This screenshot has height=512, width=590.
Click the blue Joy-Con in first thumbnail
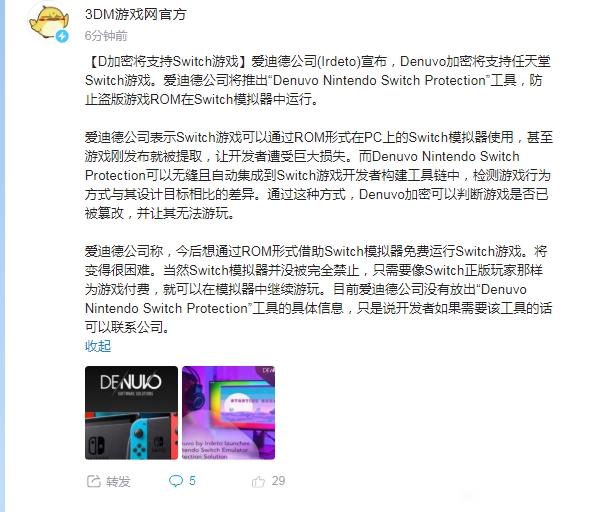(x=138, y=437)
